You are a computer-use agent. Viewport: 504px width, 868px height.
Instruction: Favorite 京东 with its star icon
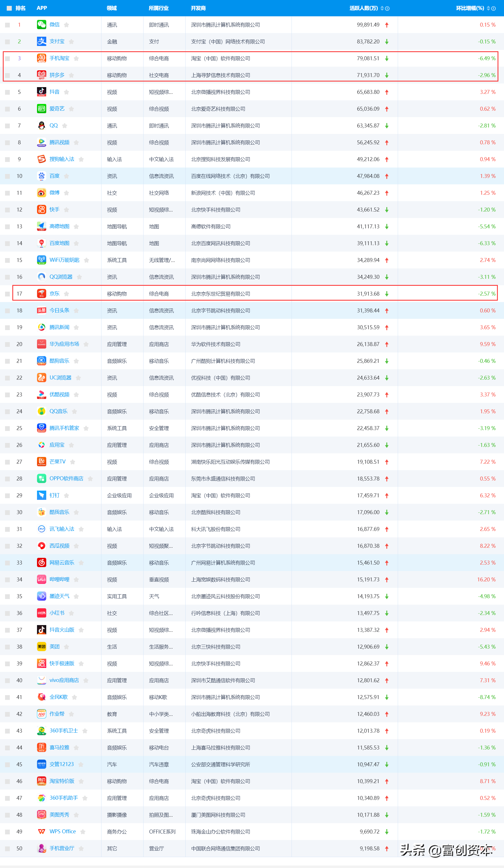coord(66,294)
